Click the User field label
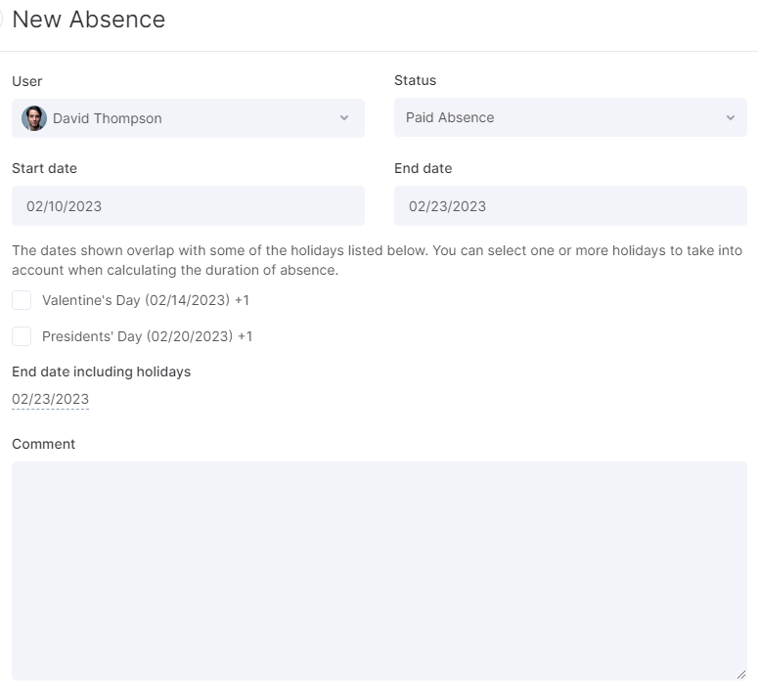 click(x=27, y=81)
